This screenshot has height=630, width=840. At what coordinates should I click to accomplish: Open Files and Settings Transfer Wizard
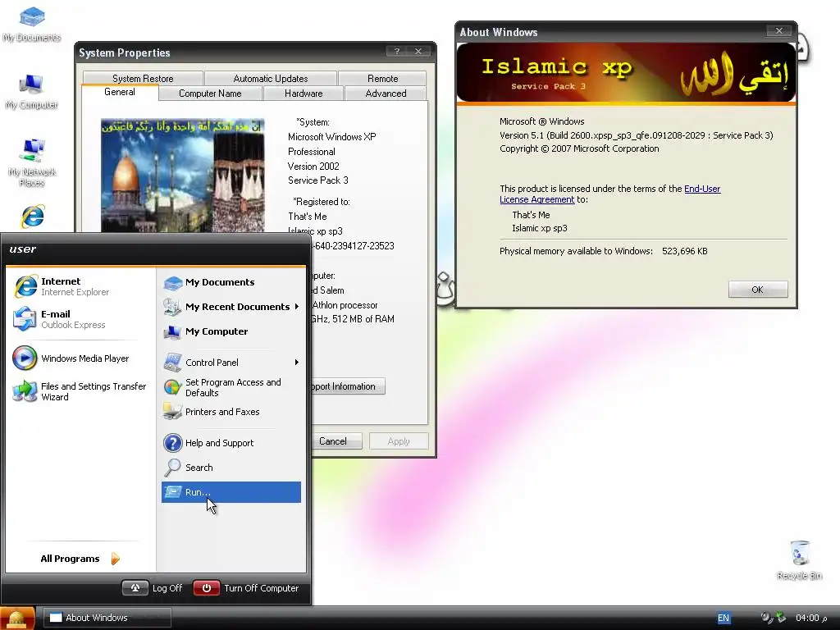tap(80, 391)
